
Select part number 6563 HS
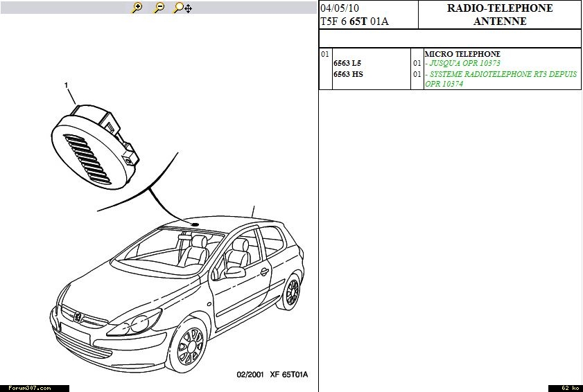tap(348, 74)
